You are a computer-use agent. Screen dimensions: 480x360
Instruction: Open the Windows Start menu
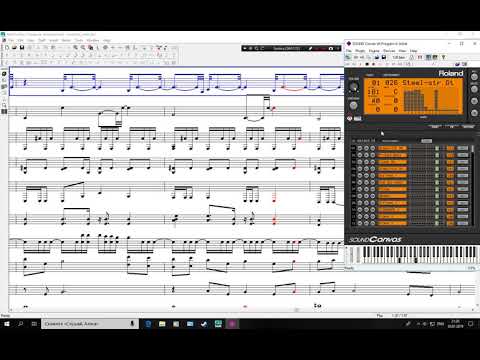click(7, 324)
